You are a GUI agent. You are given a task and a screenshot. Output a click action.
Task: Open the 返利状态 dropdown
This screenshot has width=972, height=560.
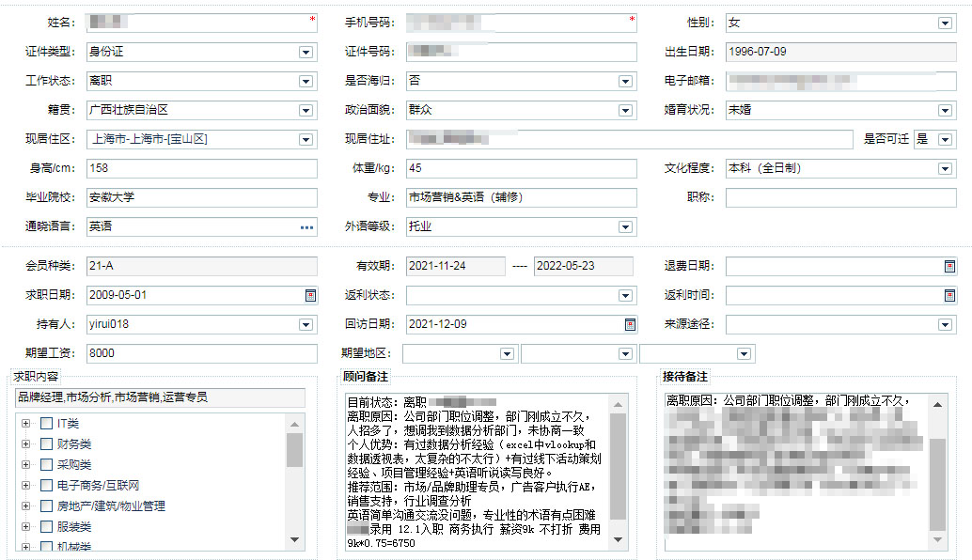625,295
